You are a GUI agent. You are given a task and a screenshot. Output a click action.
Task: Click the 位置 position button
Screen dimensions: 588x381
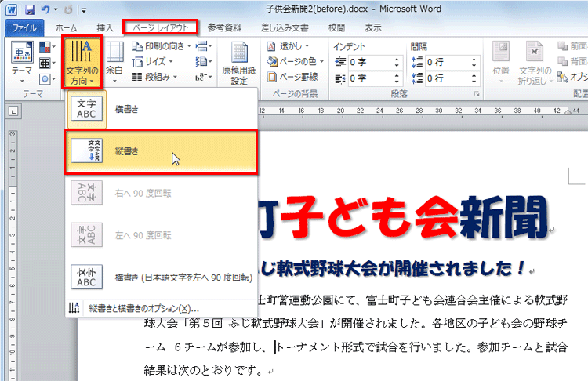(x=501, y=63)
